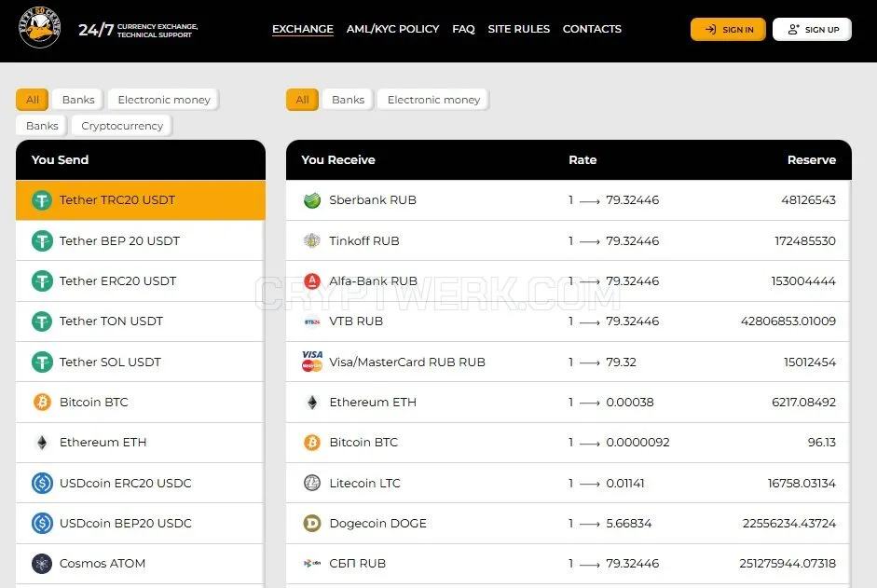877x588 pixels.
Task: Click the SIGN UP button
Action: tap(812, 29)
